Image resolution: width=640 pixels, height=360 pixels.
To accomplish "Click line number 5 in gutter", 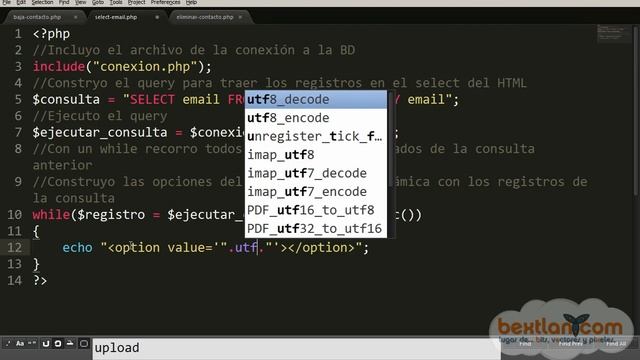I will click(18, 100).
